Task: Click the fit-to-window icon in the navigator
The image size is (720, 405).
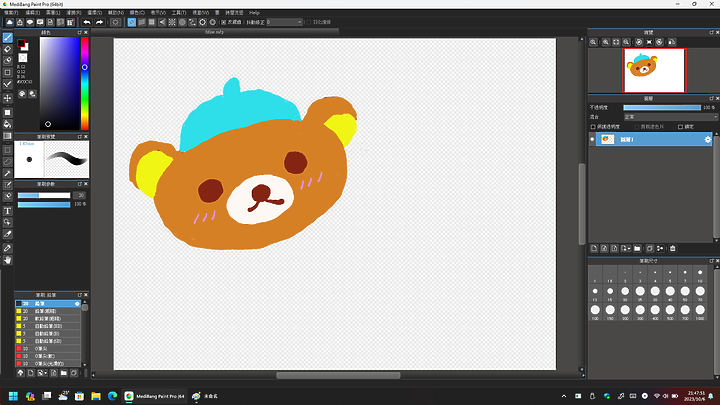Action: pos(616,42)
